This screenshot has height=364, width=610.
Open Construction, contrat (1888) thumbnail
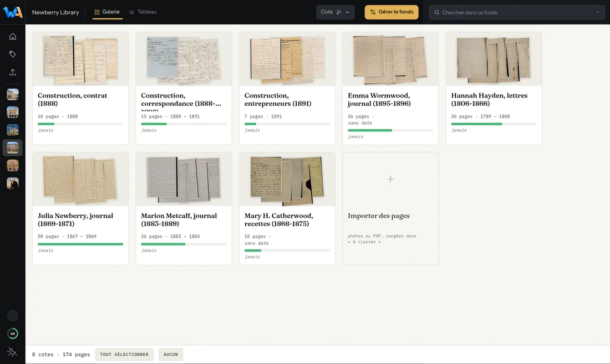80,59
